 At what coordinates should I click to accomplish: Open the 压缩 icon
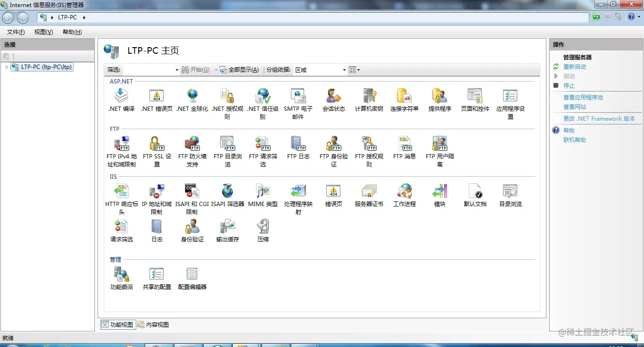point(263,227)
